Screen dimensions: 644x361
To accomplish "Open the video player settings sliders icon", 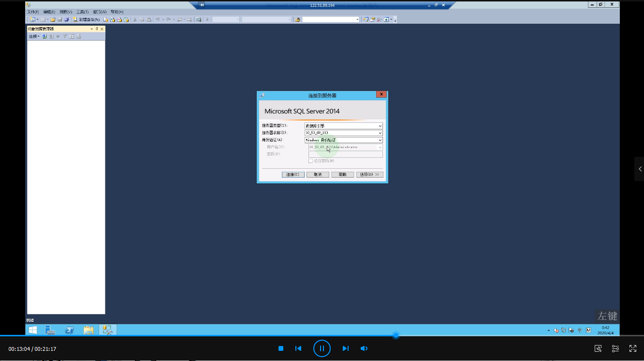I will 615,348.
